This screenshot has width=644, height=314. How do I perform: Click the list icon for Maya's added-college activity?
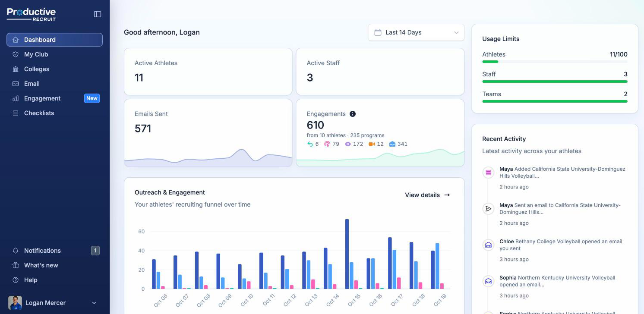pyautogui.click(x=488, y=173)
